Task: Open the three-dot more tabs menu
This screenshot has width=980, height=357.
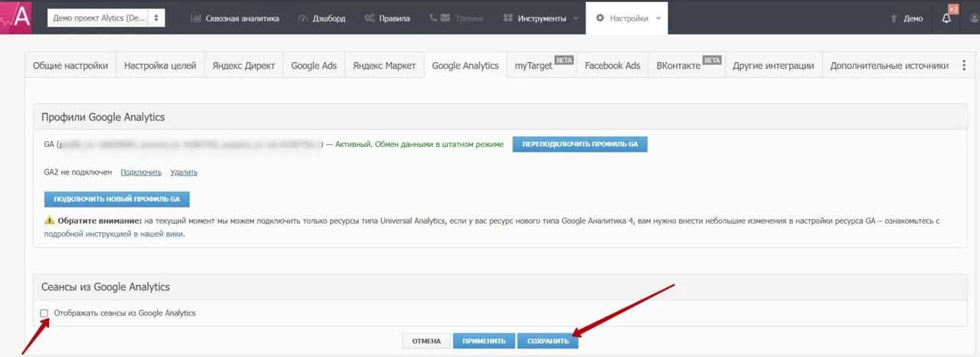Action: coord(965,66)
